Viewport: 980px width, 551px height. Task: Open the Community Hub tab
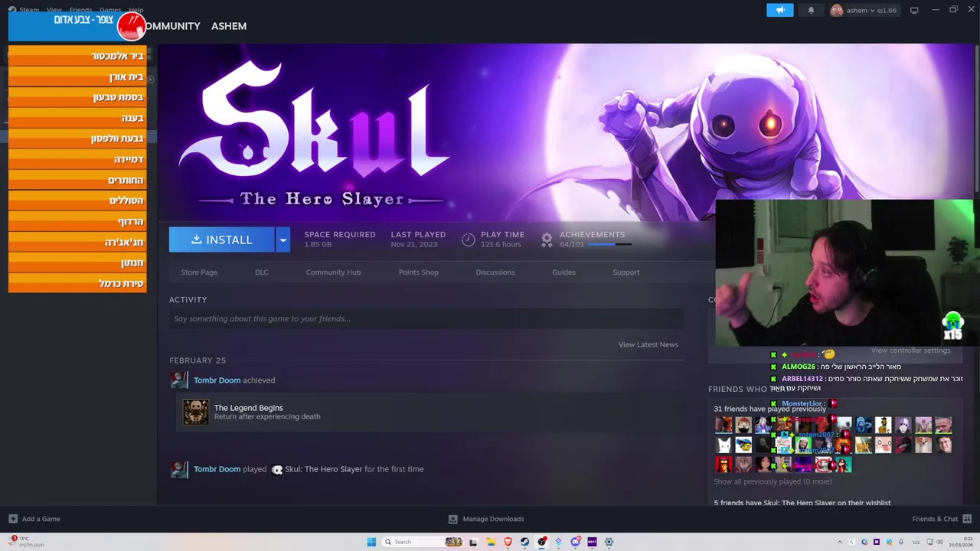(333, 272)
